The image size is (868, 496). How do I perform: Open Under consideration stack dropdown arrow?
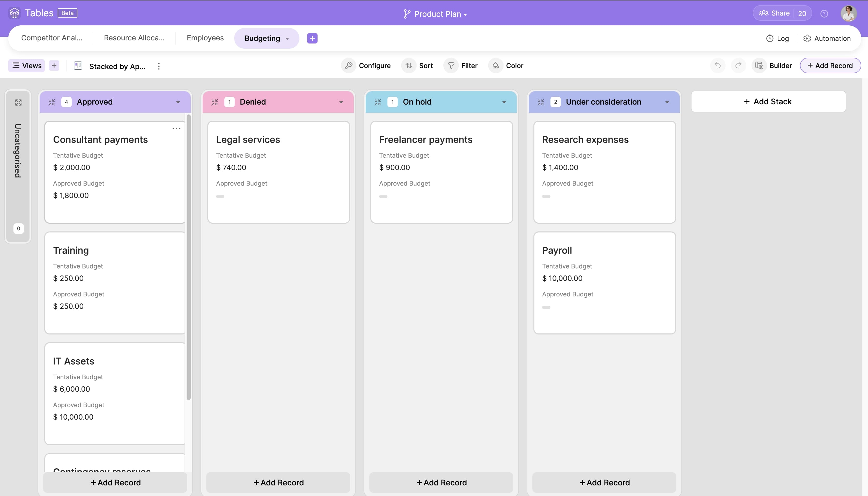click(667, 102)
